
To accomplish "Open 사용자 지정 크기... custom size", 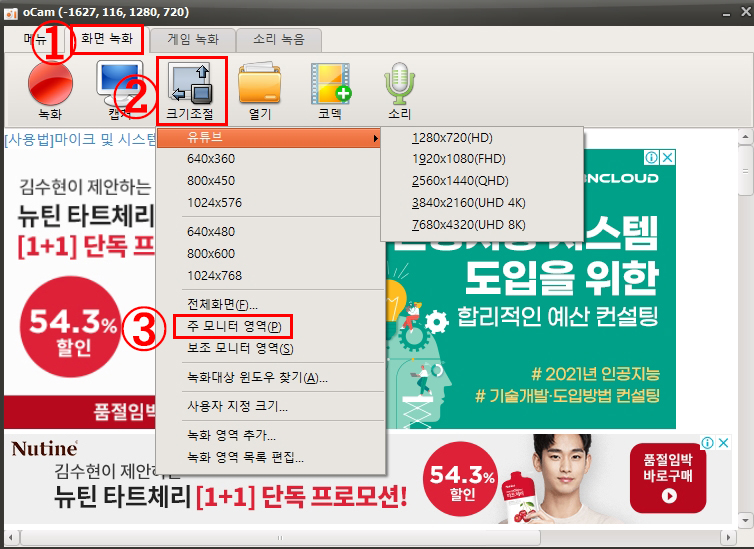I will [271, 407].
